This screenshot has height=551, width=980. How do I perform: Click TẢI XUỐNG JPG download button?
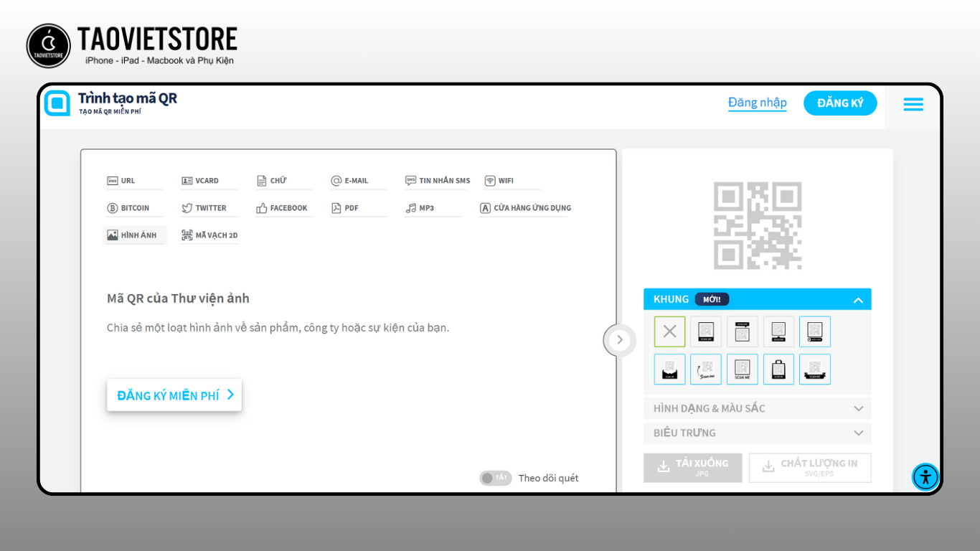coord(692,467)
